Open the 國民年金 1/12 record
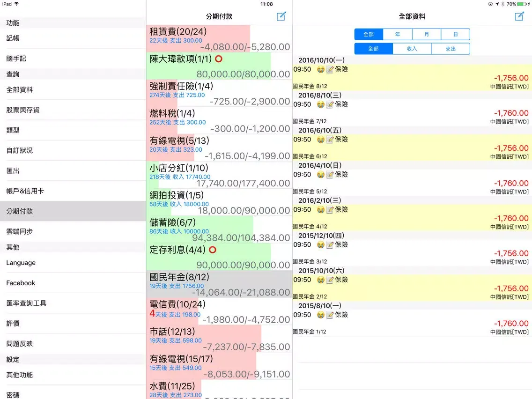Screen dimensions: 532x399 coord(412,323)
